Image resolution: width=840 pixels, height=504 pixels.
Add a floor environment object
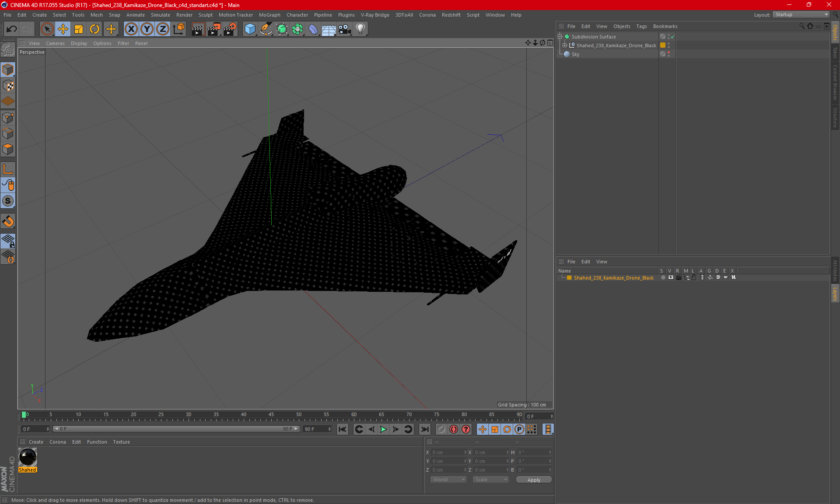point(329,29)
